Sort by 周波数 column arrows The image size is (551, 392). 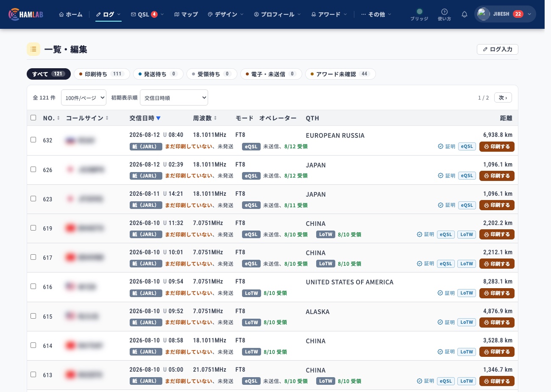tap(215, 118)
